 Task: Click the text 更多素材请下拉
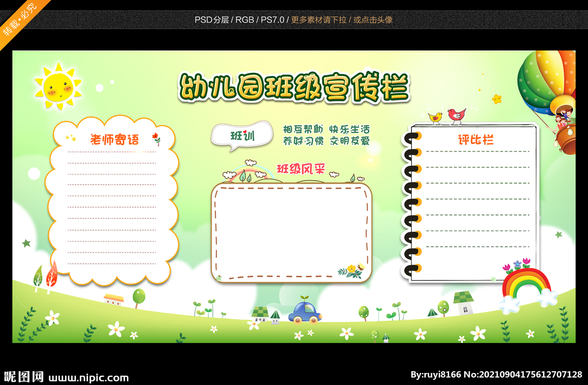click(x=319, y=20)
